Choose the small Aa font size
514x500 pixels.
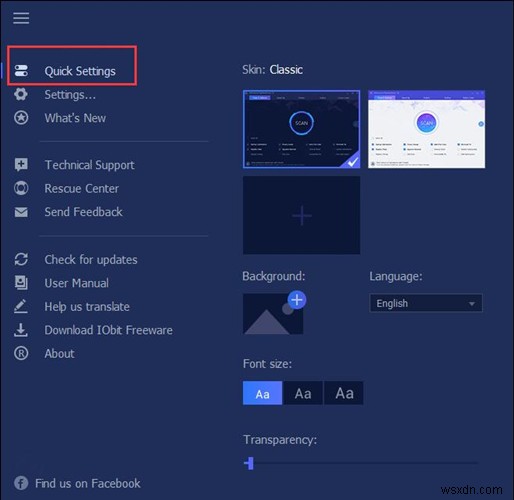(262, 393)
